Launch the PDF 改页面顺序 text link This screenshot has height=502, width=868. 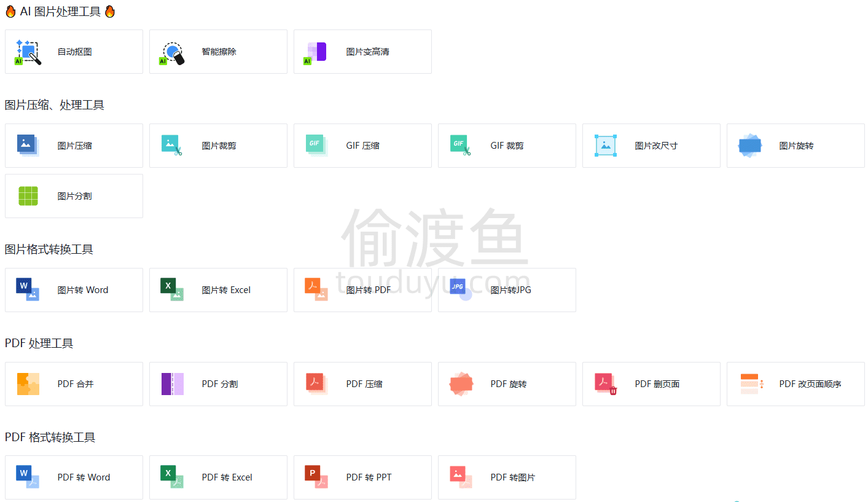[810, 384]
